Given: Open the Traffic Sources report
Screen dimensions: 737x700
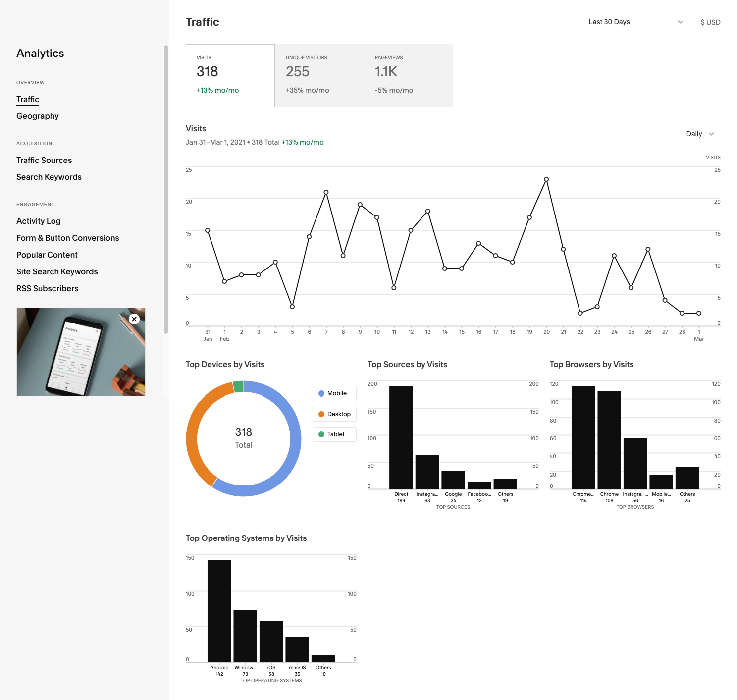Looking at the screenshot, I should 44,160.
